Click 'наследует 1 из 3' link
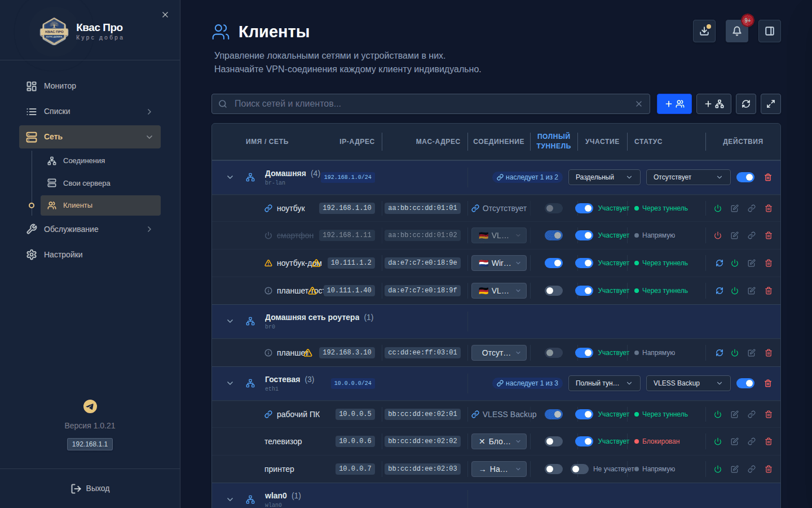The image size is (812, 508). pyautogui.click(x=527, y=383)
